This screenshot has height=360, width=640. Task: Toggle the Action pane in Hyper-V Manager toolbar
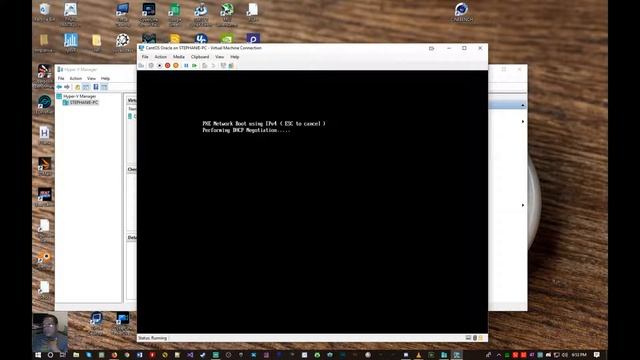click(x=104, y=87)
